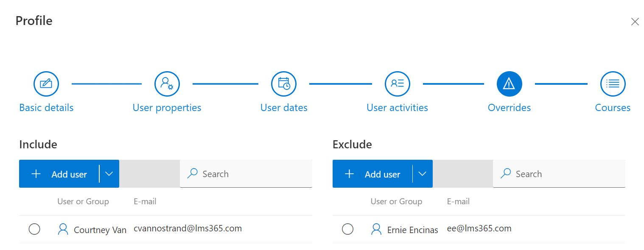Select the User activities step icon
644x250 pixels.
[397, 83]
